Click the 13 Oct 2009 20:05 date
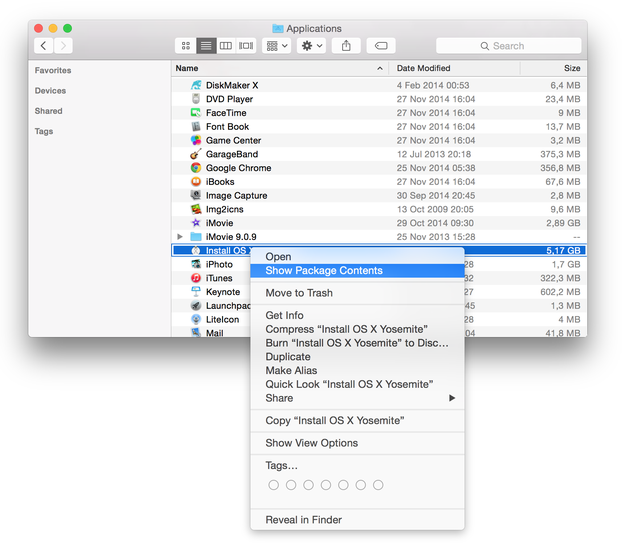Image resolution: width=625 pixels, height=556 pixels. click(x=435, y=209)
